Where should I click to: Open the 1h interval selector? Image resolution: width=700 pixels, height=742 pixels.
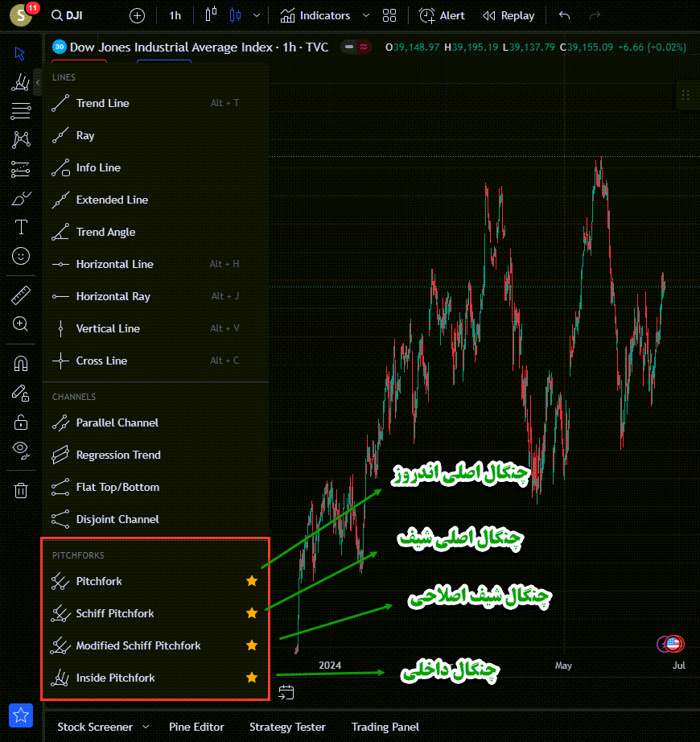point(175,15)
